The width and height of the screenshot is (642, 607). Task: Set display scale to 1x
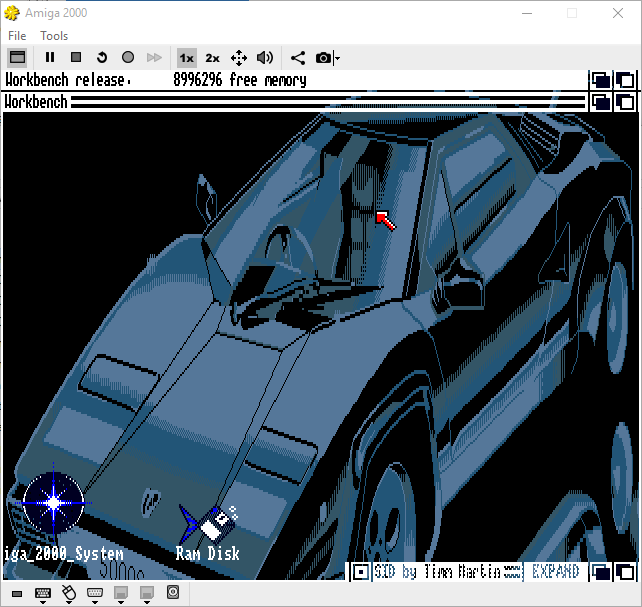click(x=187, y=58)
